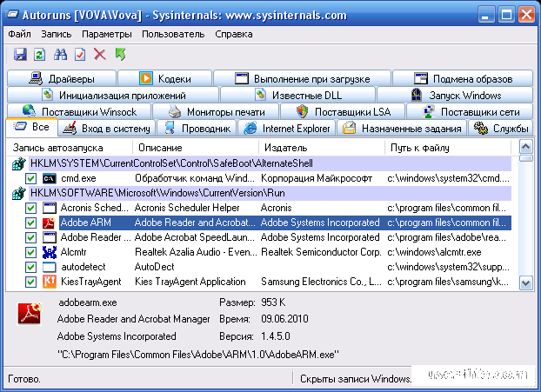
Task: Switch to the Драйверы tab
Action: (x=62, y=78)
